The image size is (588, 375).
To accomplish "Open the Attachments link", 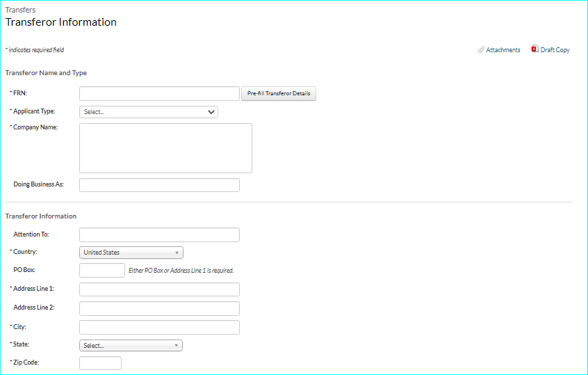I will click(x=503, y=50).
